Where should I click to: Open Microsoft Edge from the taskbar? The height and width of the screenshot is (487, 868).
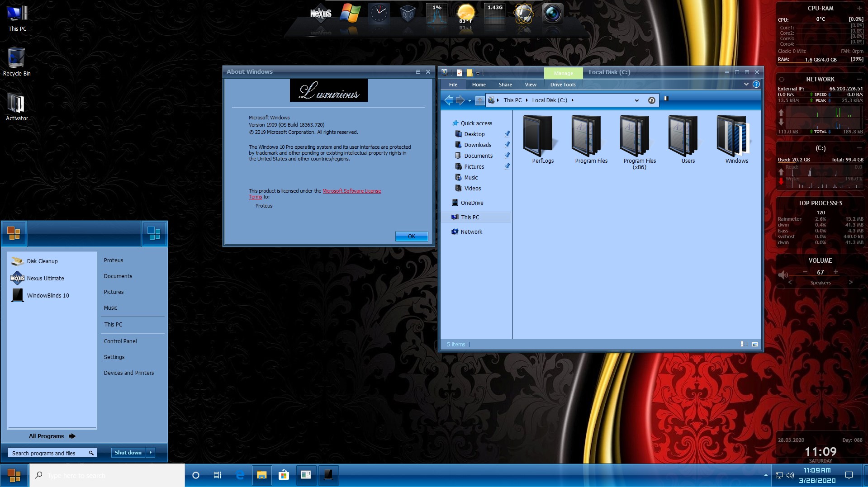240,475
